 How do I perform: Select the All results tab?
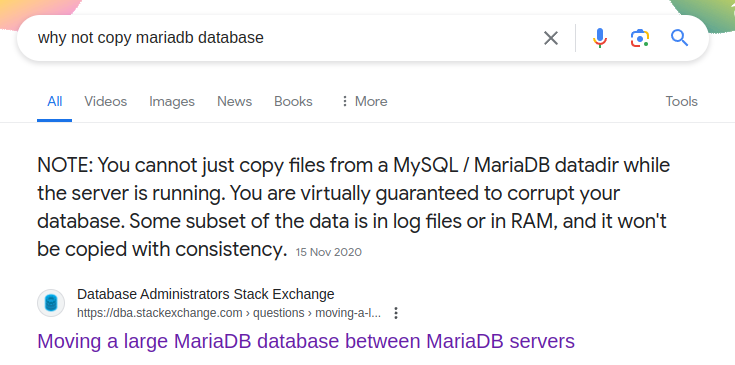pos(54,101)
